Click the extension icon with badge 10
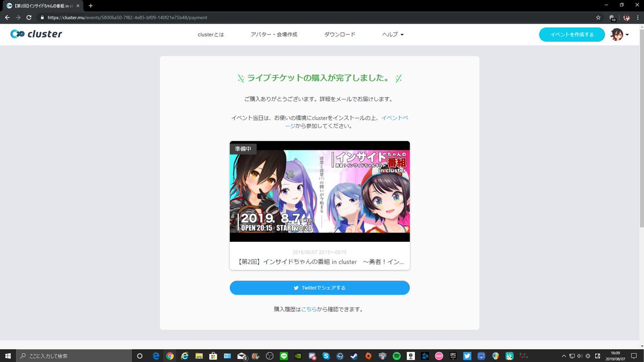This screenshot has height=362, width=644. click(x=612, y=18)
